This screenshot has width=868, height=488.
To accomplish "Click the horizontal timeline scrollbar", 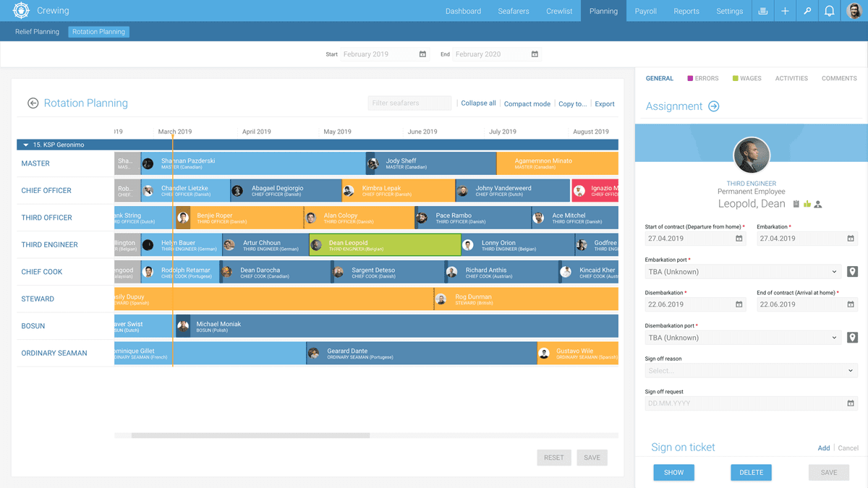I will click(250, 436).
